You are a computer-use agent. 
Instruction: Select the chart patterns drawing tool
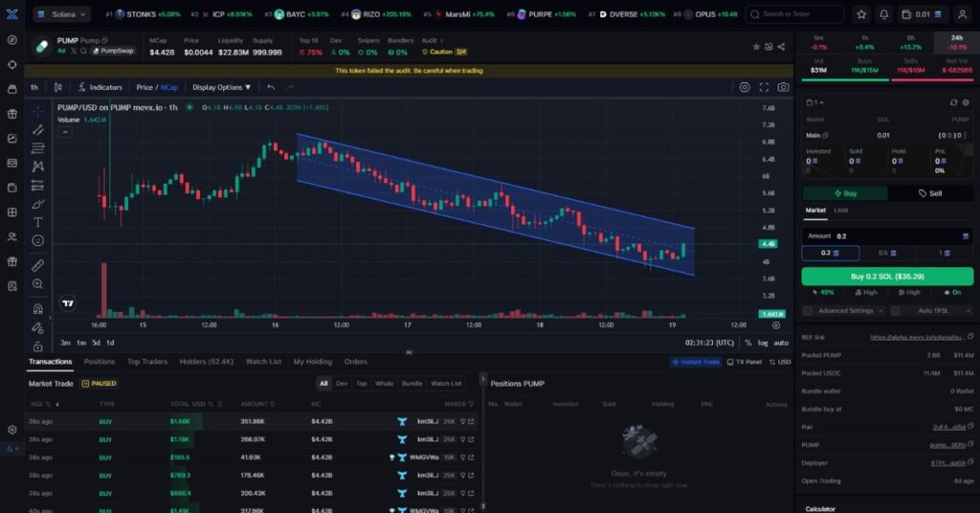(38, 167)
